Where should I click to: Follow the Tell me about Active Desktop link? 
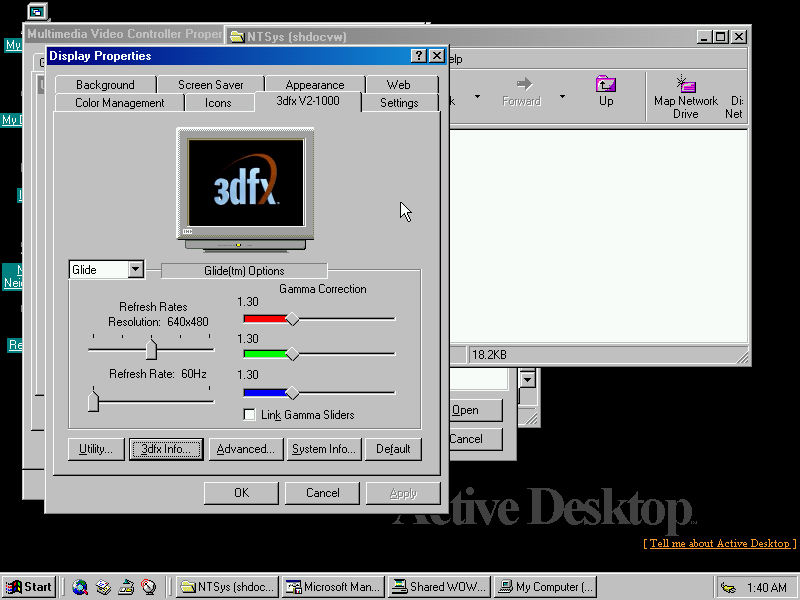719,543
